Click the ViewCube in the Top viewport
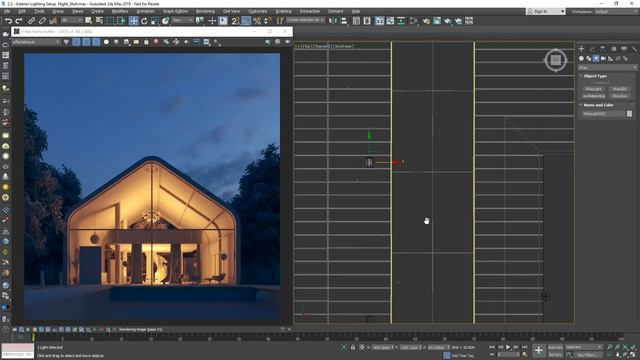640x360 pixels. tap(556, 60)
